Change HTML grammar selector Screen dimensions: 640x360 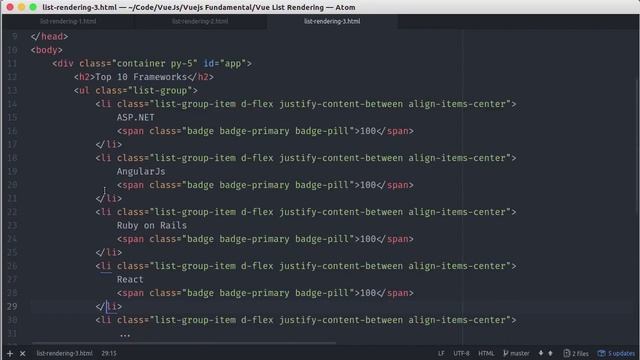(486, 353)
